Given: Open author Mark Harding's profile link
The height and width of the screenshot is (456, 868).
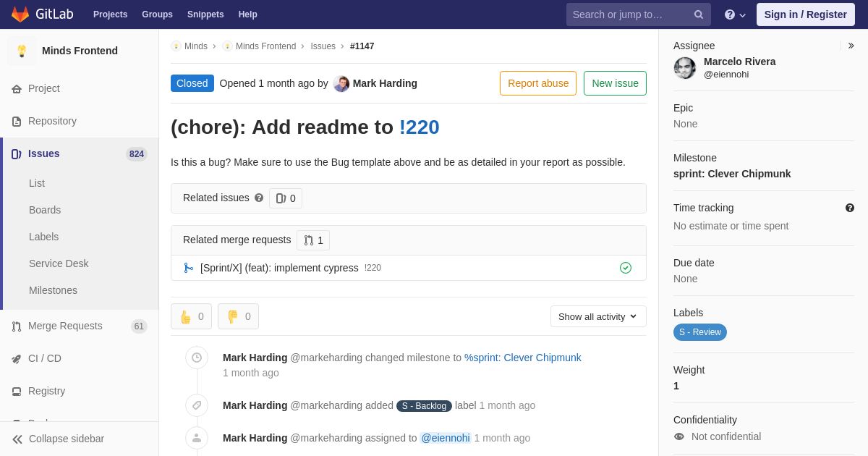Looking at the screenshot, I should coord(385,83).
